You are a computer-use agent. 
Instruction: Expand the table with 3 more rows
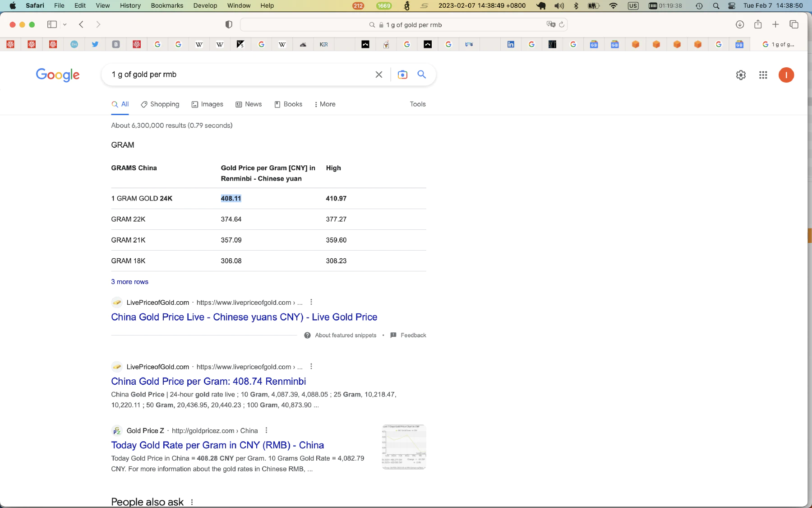129,282
